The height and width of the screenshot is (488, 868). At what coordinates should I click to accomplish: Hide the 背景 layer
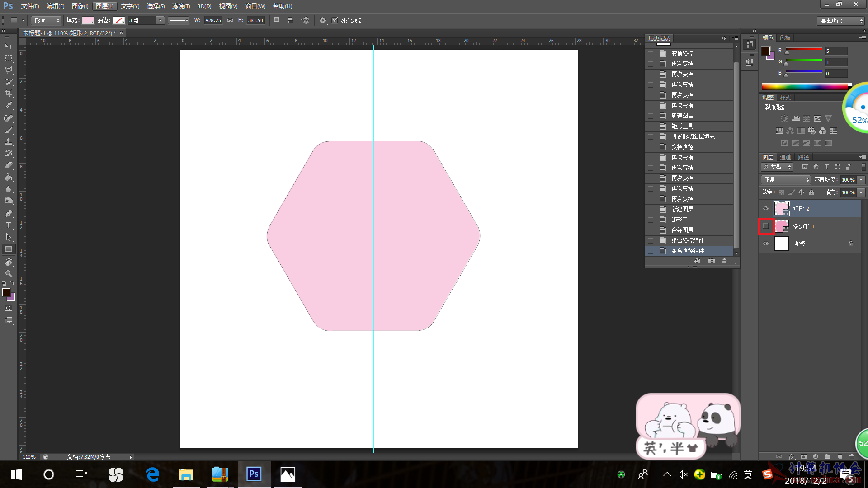point(766,244)
